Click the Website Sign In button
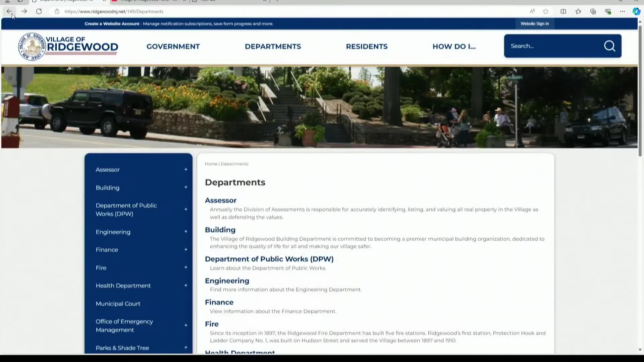The height and width of the screenshot is (362, 644). point(535,24)
